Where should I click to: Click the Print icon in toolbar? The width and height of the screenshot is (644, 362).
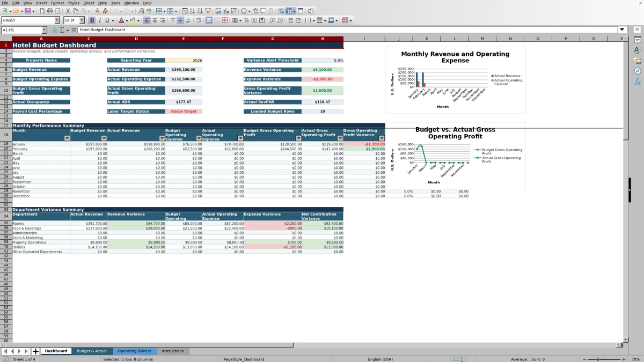[50, 11]
